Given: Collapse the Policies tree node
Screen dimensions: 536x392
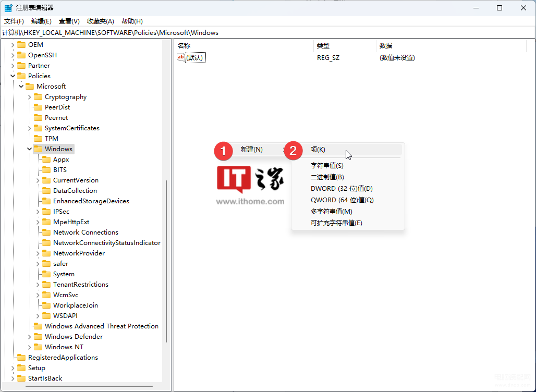Looking at the screenshot, I should 13,76.
